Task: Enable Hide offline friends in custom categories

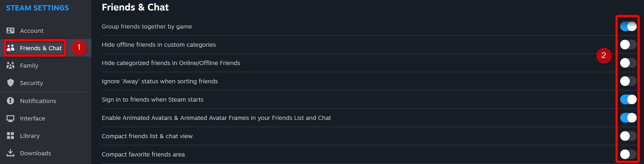Action: [628, 45]
